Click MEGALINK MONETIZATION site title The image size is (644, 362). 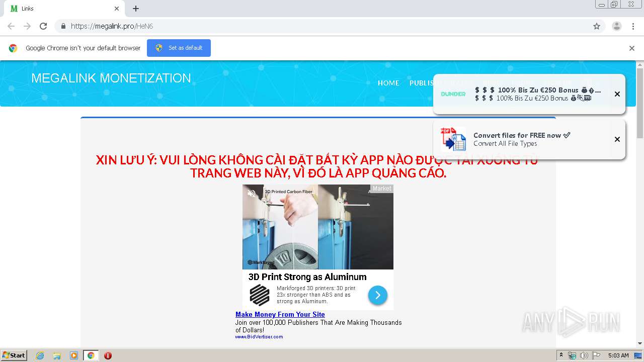click(x=111, y=78)
